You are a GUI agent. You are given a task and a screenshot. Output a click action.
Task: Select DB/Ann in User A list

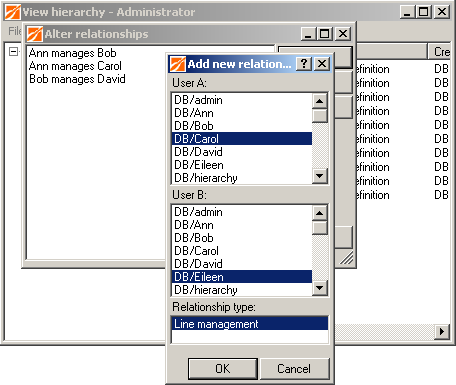[242, 113]
